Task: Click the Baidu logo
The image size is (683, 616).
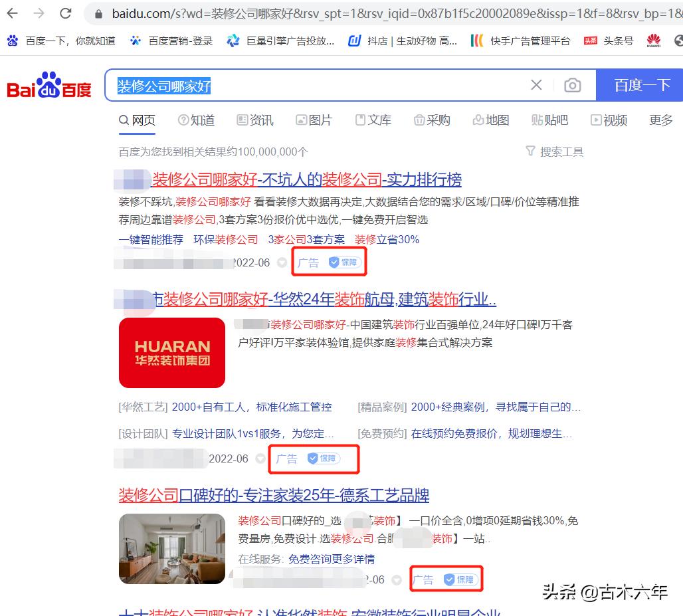Action: coord(48,85)
